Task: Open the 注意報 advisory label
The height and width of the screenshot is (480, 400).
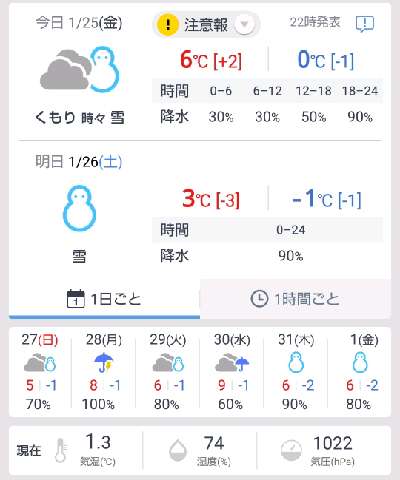Action: [206, 25]
